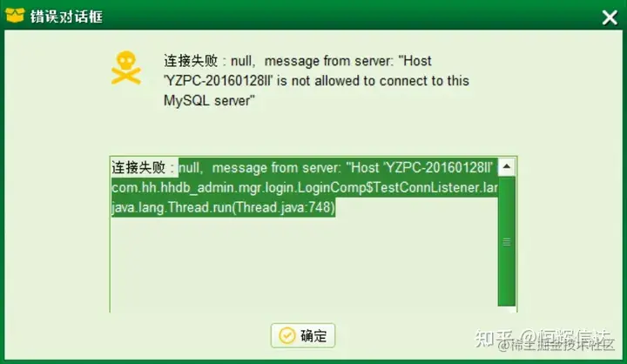
Task: Click the yellow skull and crossbones icon
Action: [x=126, y=68]
